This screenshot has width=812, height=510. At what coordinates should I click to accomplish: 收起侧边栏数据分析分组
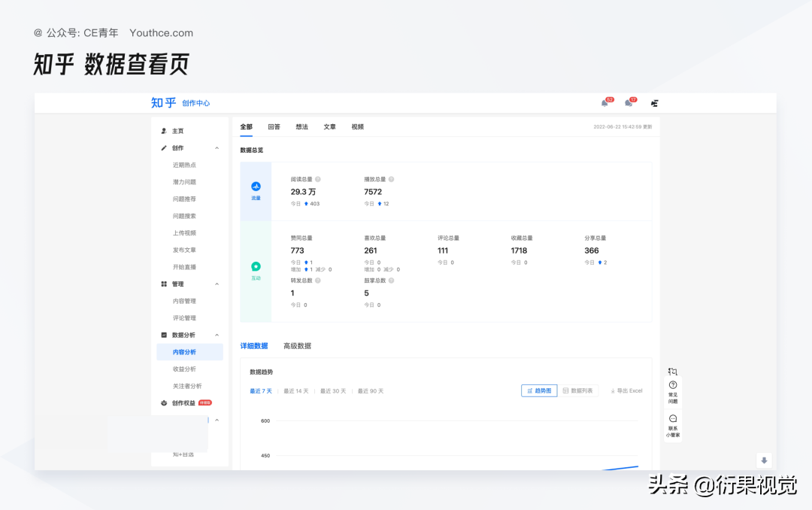click(x=217, y=335)
